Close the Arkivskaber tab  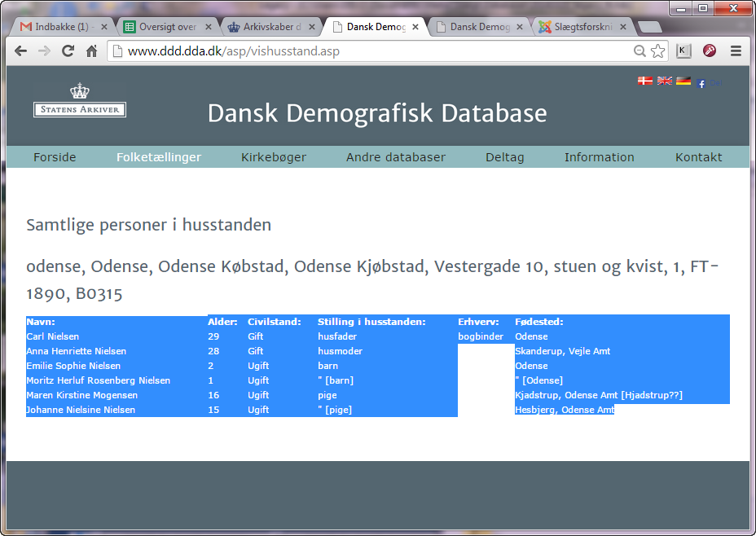(x=312, y=27)
